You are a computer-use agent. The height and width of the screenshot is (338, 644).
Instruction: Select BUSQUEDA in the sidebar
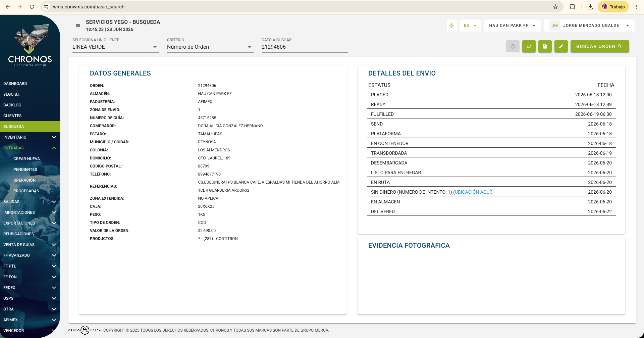point(30,127)
